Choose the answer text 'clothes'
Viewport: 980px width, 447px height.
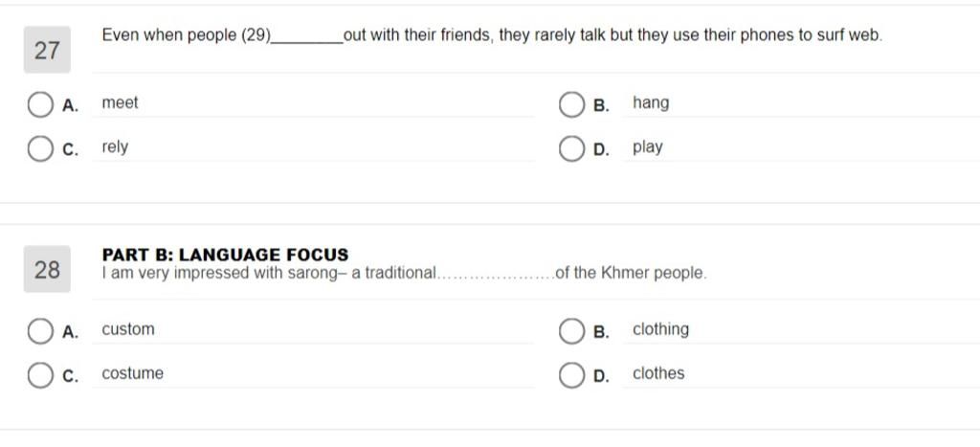tap(658, 373)
